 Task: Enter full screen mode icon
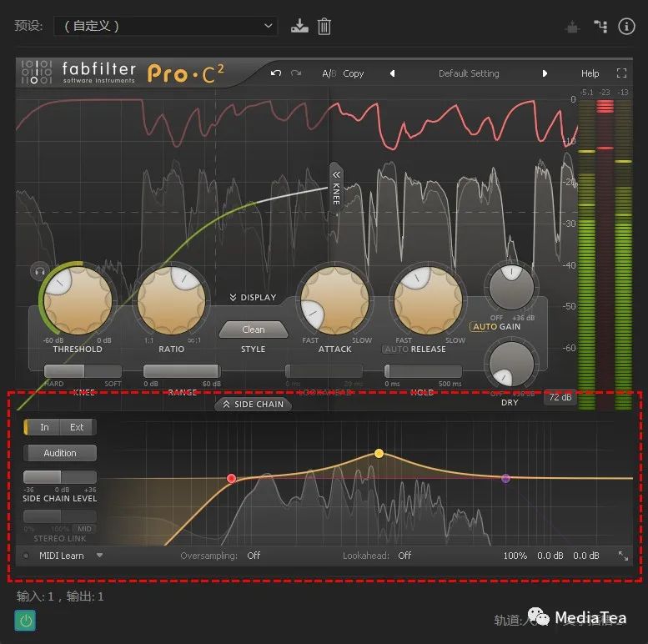(x=621, y=73)
